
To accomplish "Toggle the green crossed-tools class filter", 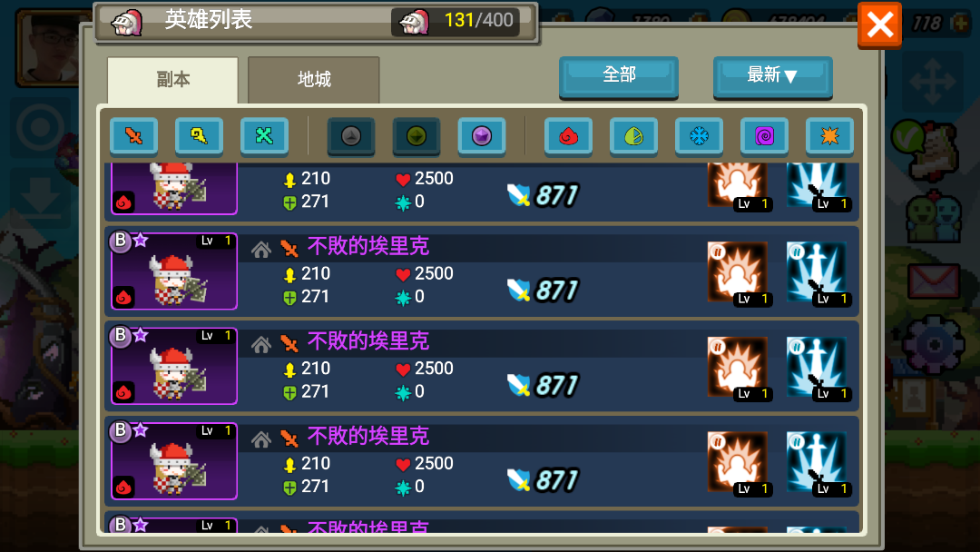I will [x=264, y=135].
